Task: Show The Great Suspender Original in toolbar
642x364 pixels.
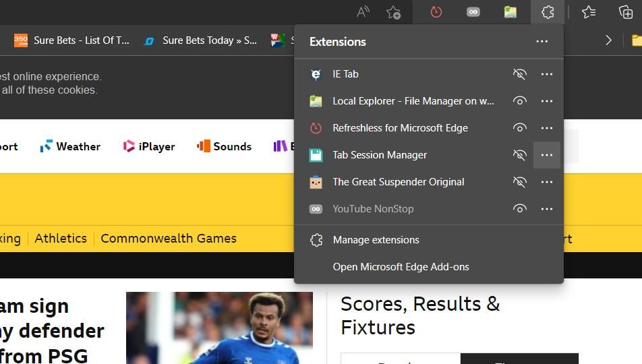Action: click(519, 182)
